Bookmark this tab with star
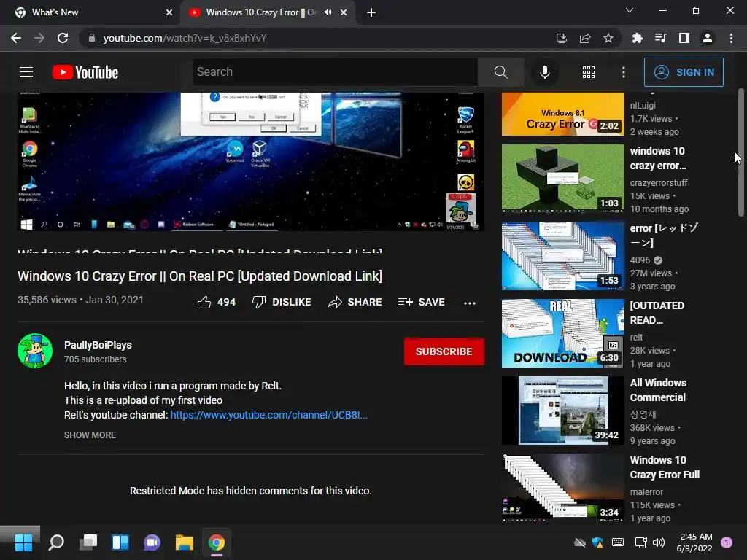The width and height of the screenshot is (747, 560). 608,38
